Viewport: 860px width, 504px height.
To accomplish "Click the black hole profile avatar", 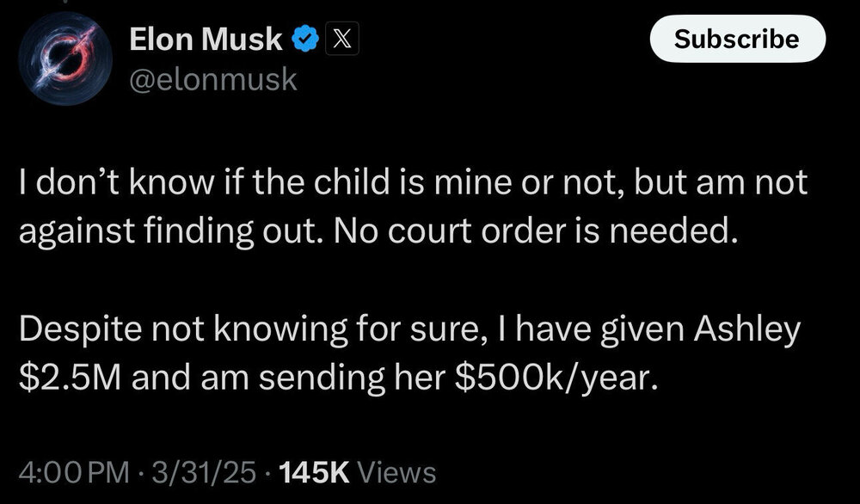I will click(x=66, y=58).
